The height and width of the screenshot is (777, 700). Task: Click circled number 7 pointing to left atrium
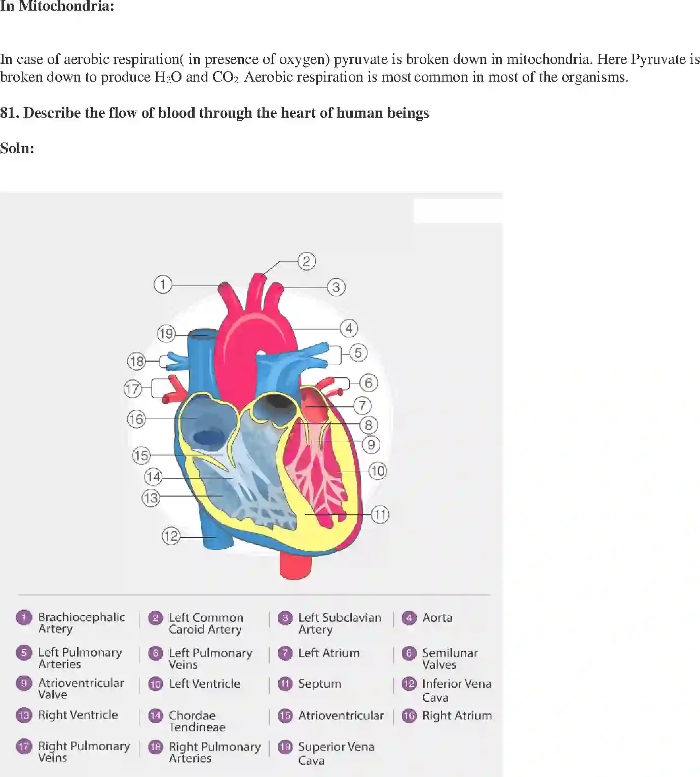pos(362,406)
